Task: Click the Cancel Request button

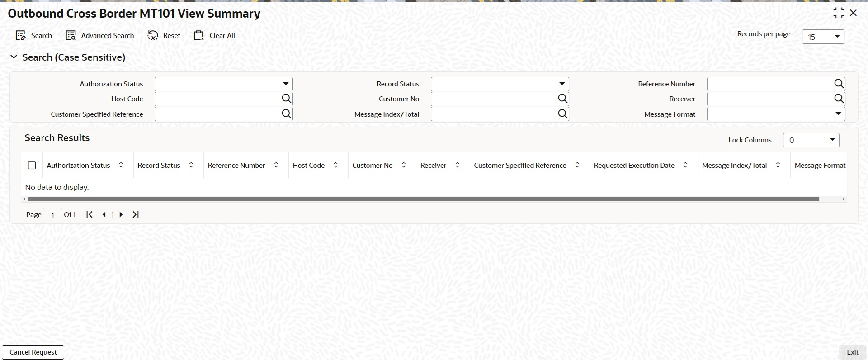Action: click(33, 352)
